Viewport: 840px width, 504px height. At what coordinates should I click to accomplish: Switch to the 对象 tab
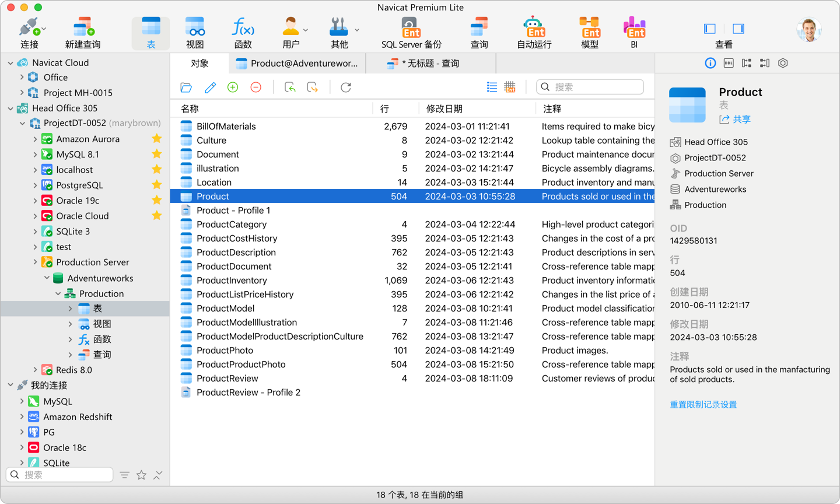pyautogui.click(x=199, y=63)
